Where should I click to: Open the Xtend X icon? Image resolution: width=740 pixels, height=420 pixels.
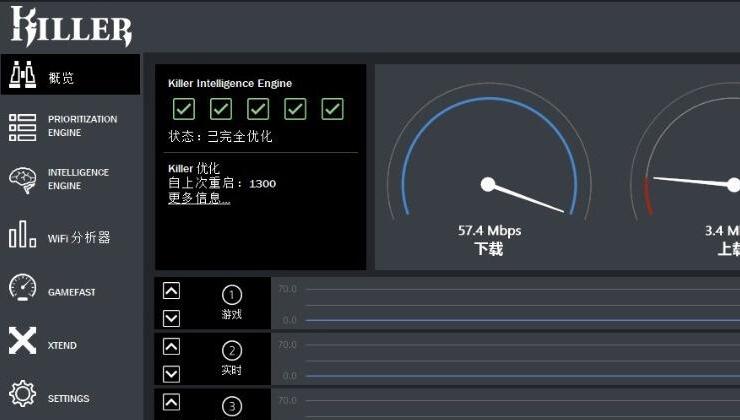[23, 343]
